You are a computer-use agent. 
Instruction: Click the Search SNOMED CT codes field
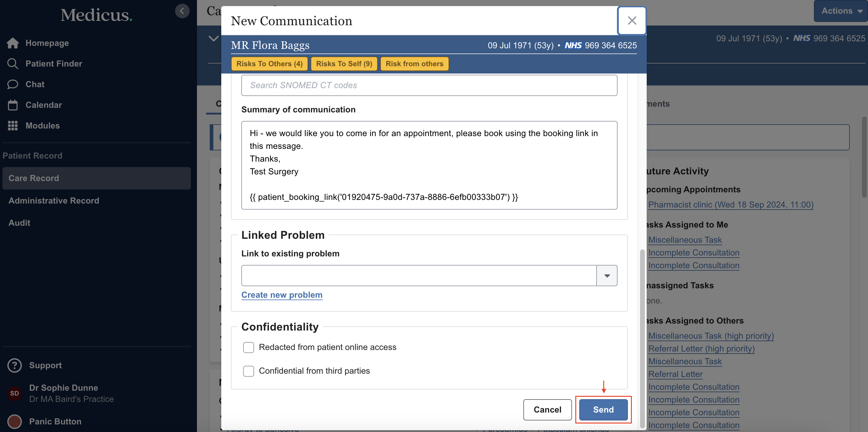429,85
